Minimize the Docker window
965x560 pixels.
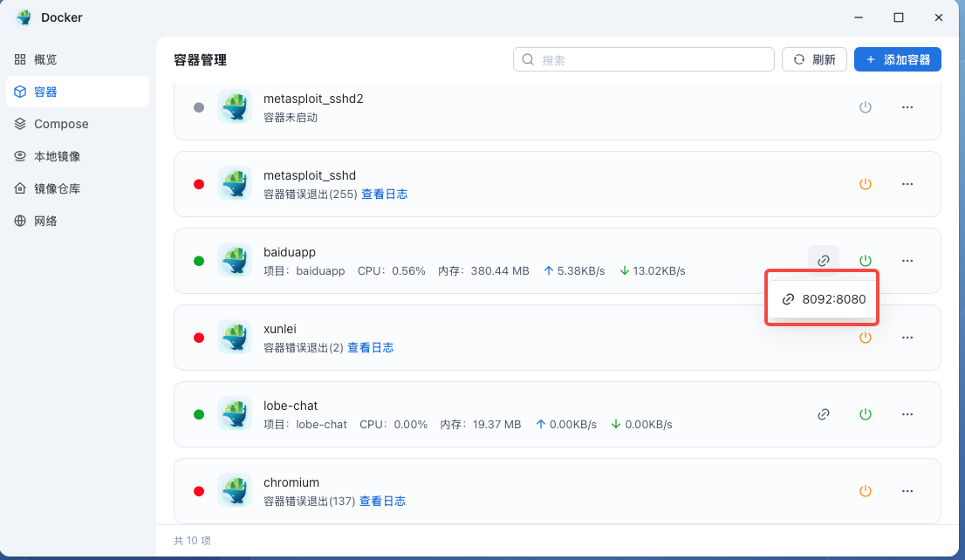[x=859, y=17]
